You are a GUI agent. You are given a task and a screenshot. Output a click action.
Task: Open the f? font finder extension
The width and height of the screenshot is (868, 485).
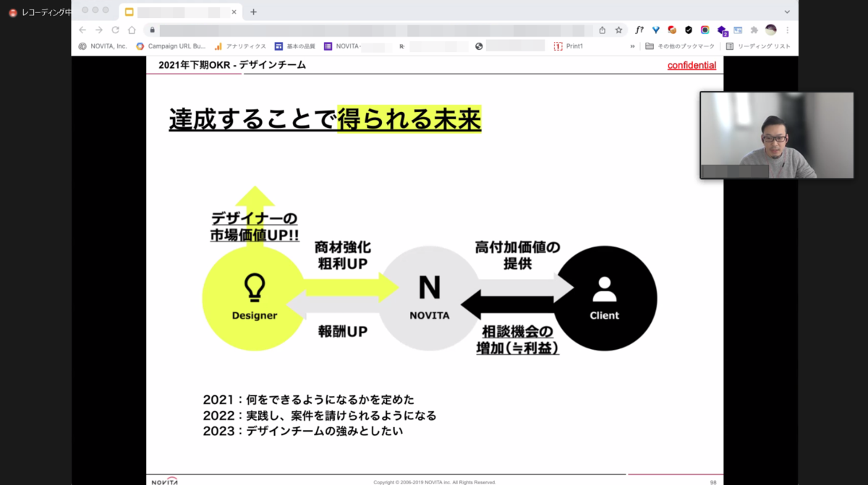pos(639,30)
